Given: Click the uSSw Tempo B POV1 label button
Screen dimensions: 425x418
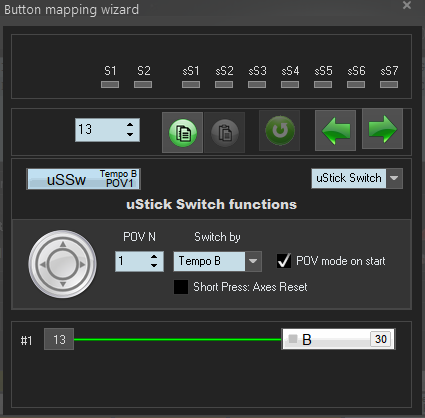Looking at the screenshot, I should pyautogui.click(x=83, y=179).
